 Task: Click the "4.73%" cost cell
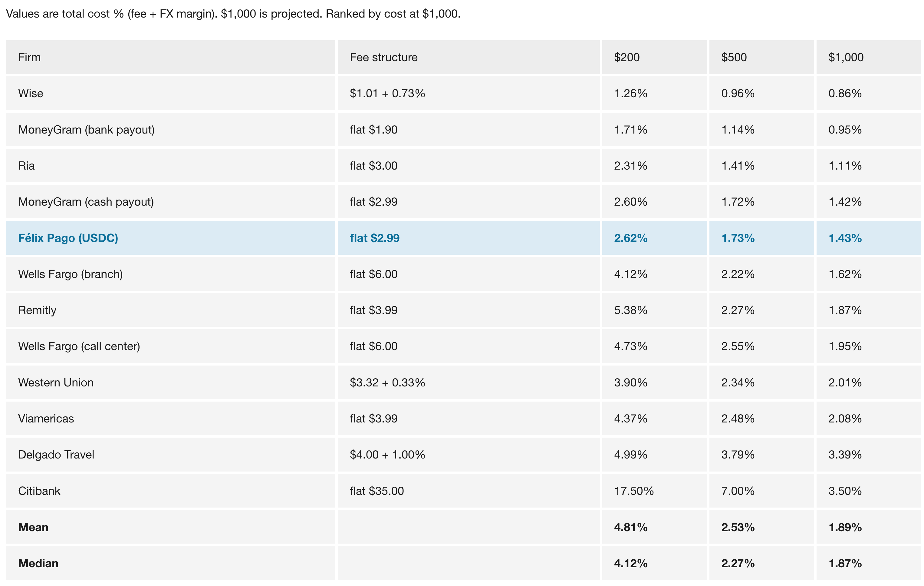pyautogui.click(x=654, y=346)
